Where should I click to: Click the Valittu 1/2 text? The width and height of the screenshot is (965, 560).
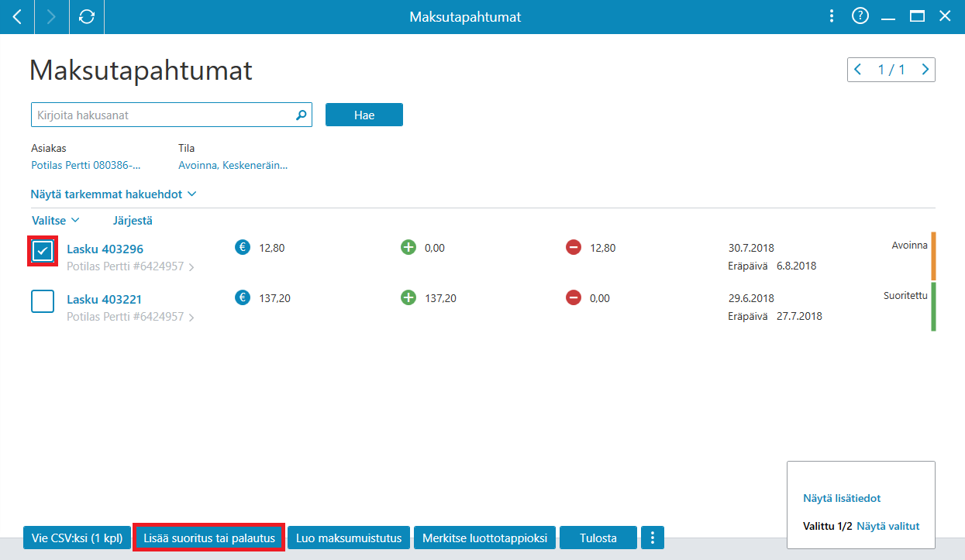pos(828,526)
